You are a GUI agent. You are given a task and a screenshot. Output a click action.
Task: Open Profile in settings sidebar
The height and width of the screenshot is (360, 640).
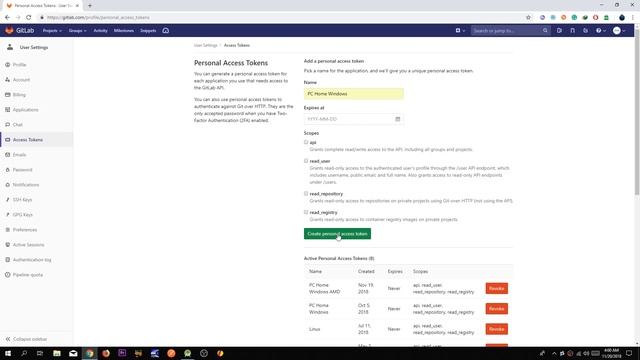19,65
